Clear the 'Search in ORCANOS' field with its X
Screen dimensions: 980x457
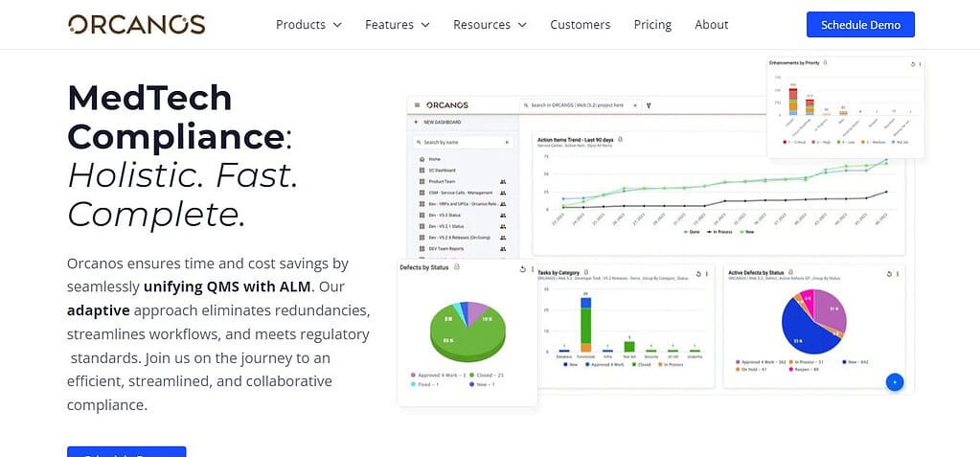(635, 105)
